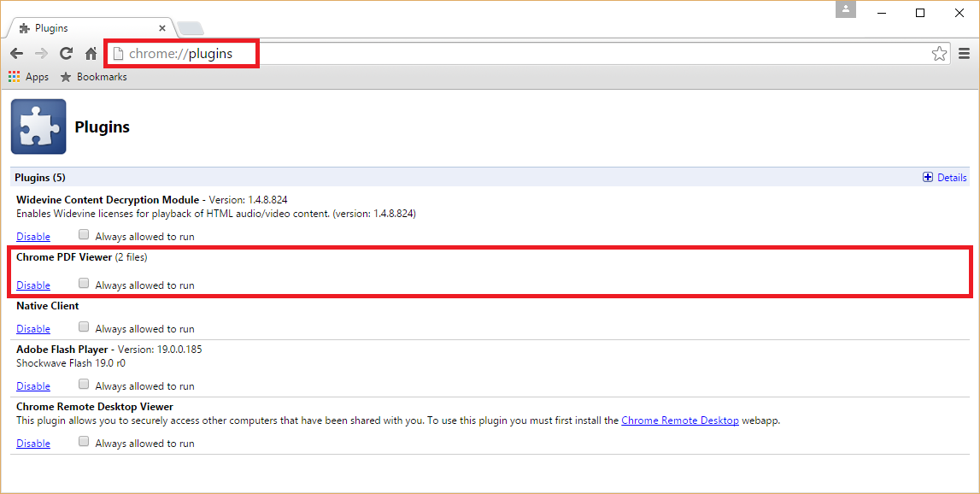Click the Chrome PDF Viewer plugin title
This screenshot has height=494, width=980.
[x=64, y=257]
